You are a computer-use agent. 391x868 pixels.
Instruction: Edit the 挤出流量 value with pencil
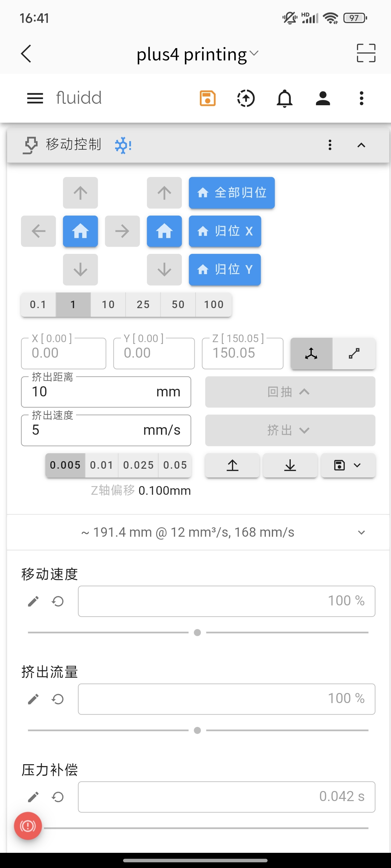tap(33, 699)
